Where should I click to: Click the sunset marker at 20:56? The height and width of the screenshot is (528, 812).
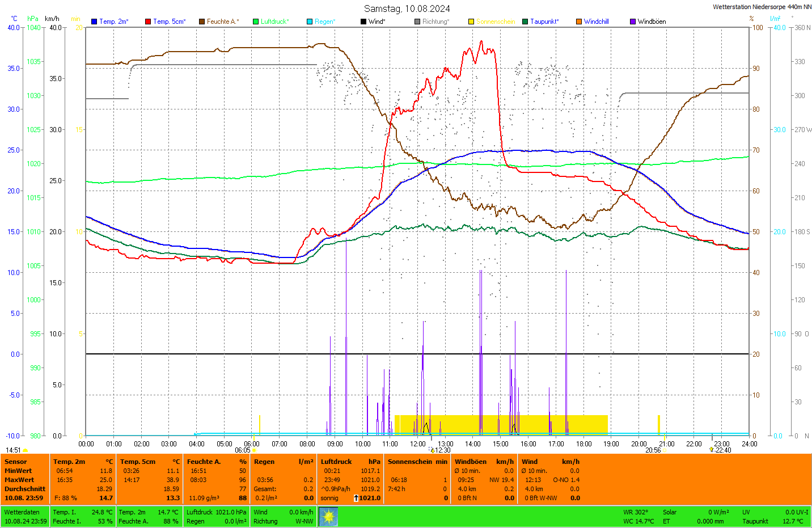pos(665,443)
